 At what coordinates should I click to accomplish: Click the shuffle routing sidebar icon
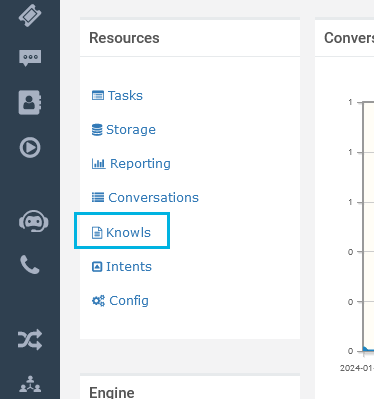pos(30,339)
